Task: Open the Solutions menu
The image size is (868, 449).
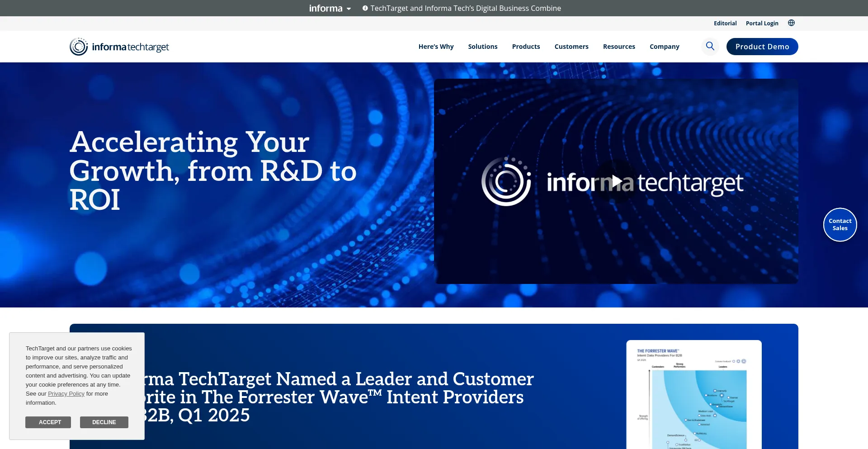Action: [482, 47]
